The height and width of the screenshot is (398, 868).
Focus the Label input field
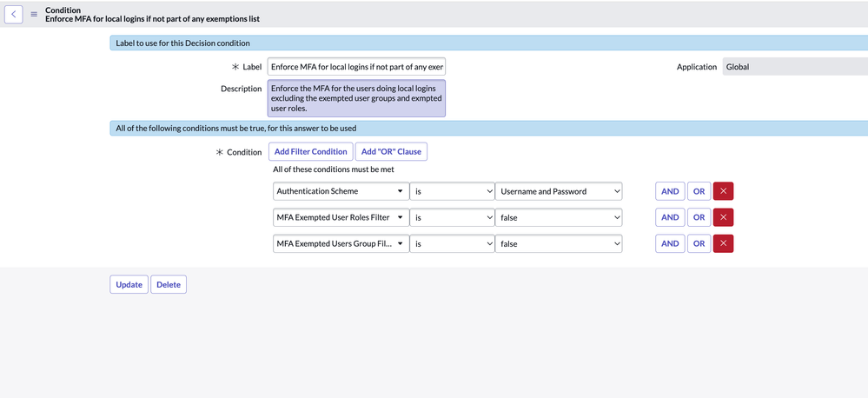pyautogui.click(x=356, y=67)
